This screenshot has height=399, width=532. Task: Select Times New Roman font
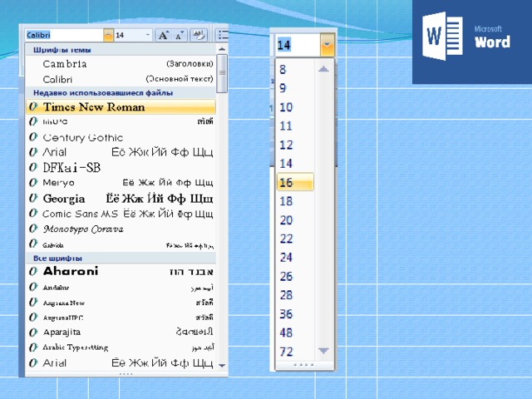tap(94, 107)
